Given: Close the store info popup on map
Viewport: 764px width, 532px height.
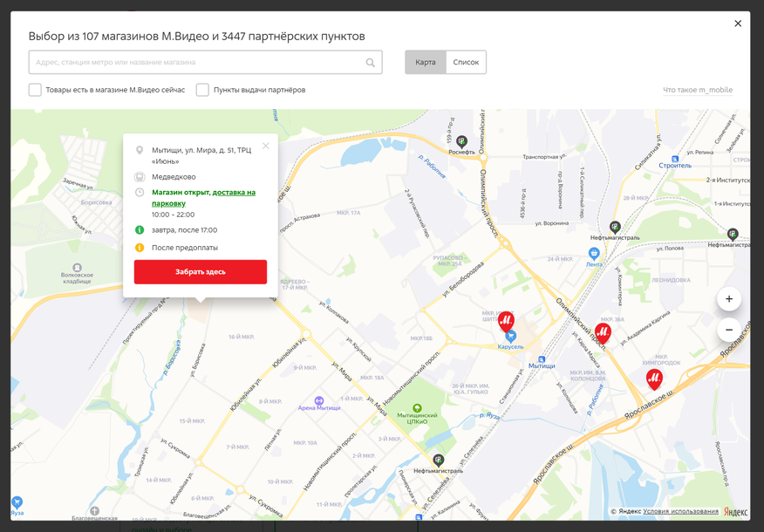Looking at the screenshot, I should coord(265,146).
